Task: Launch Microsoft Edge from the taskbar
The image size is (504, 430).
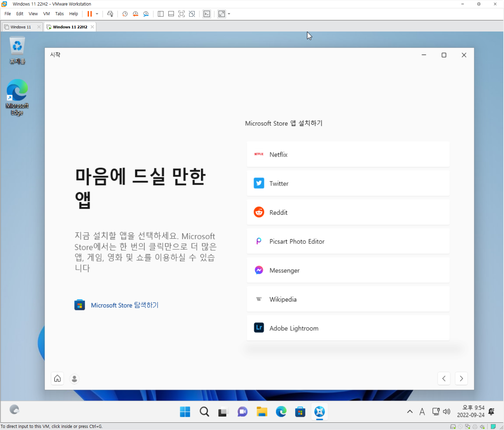Action: pyautogui.click(x=281, y=412)
